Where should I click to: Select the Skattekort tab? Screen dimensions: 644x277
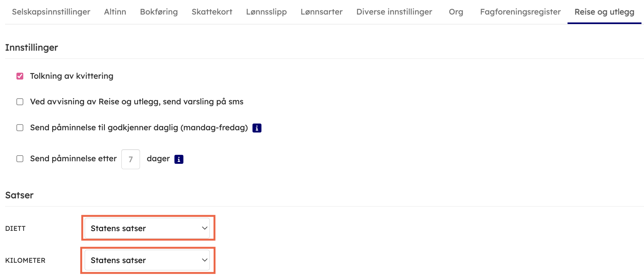(212, 12)
